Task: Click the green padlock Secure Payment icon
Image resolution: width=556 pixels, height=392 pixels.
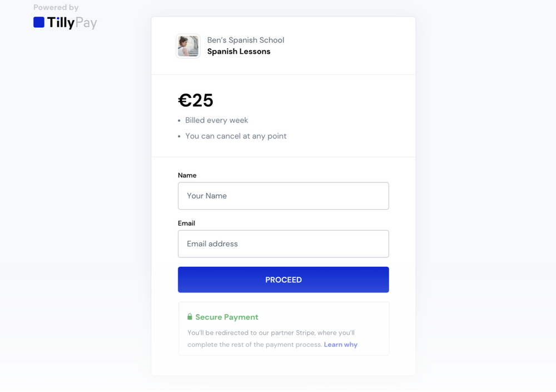Action: click(190, 316)
